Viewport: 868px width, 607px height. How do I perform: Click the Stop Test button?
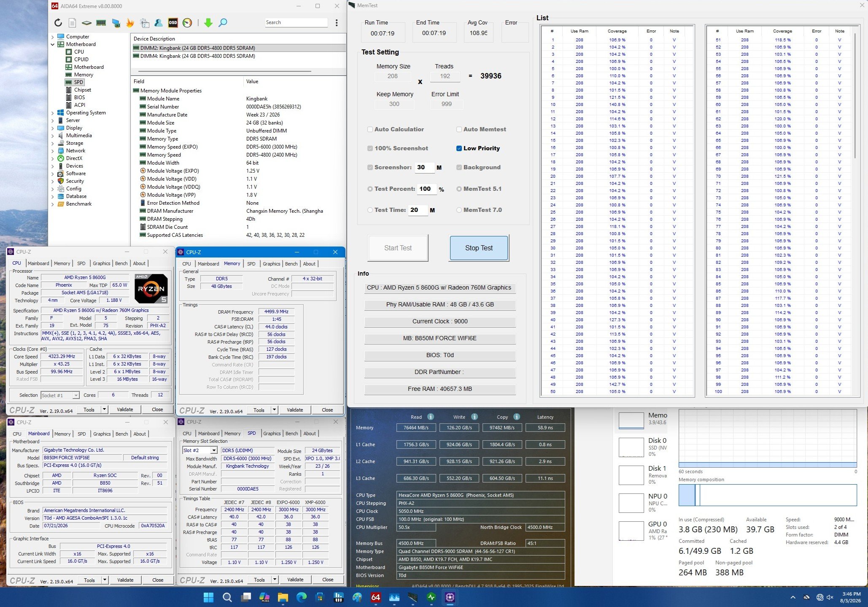[479, 248]
